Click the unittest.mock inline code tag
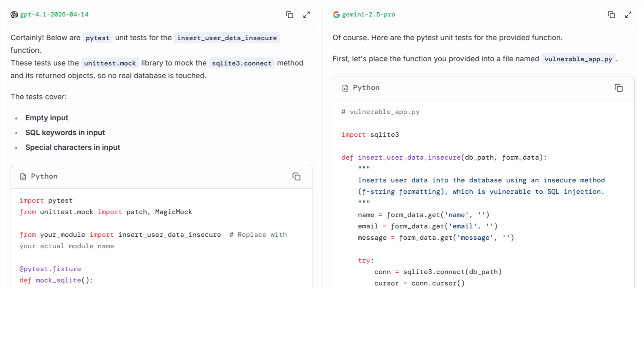 point(110,63)
